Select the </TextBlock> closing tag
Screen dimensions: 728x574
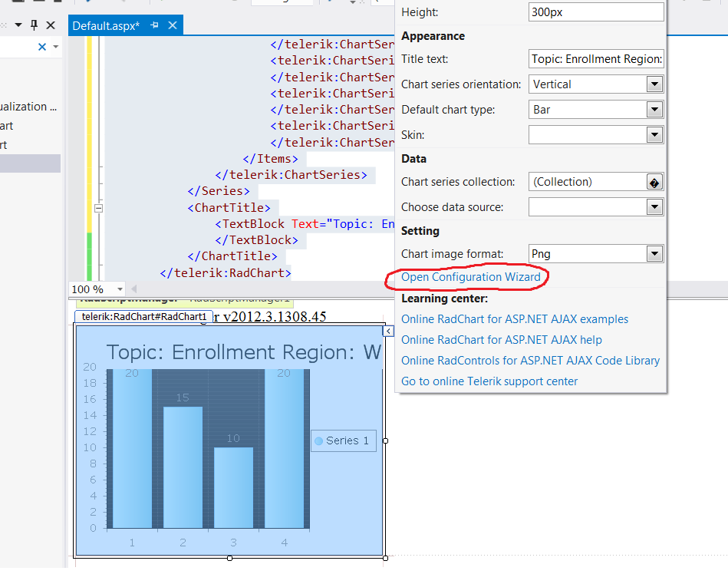coord(256,240)
